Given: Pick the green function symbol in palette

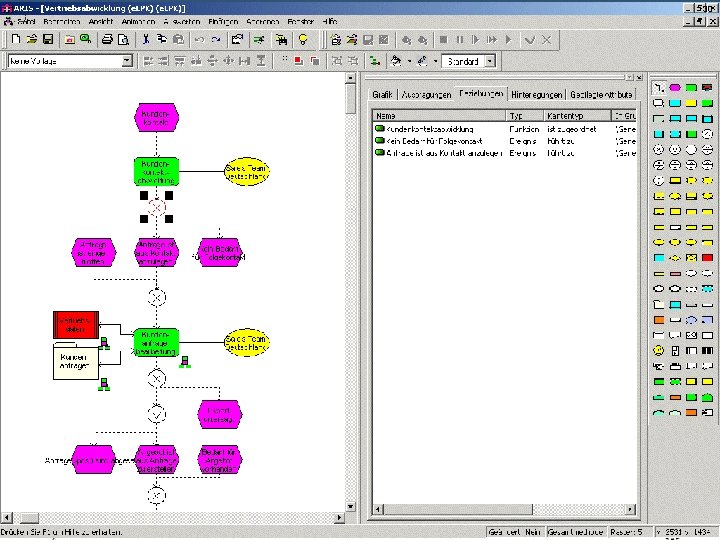Looking at the screenshot, I should pyautogui.click(x=691, y=88).
